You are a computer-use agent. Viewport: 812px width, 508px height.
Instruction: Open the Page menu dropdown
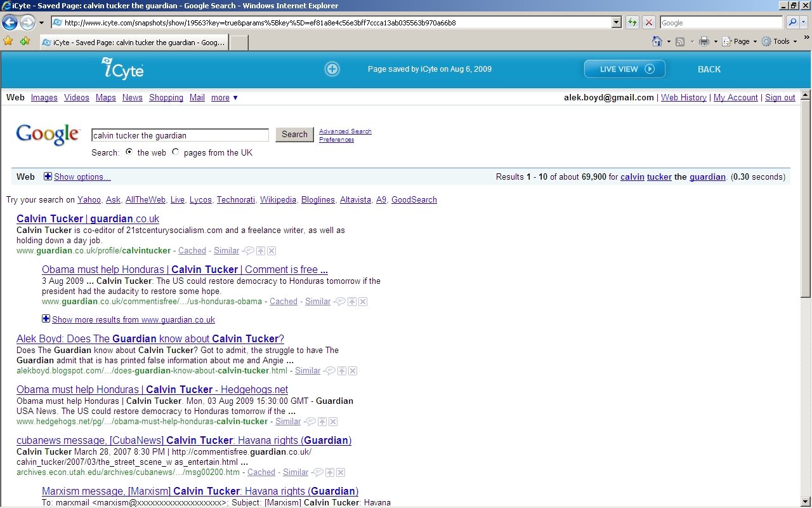[740, 41]
